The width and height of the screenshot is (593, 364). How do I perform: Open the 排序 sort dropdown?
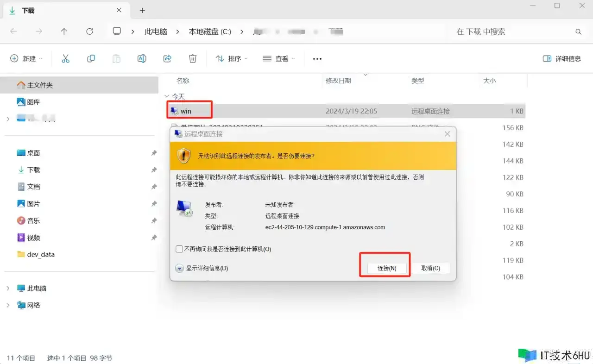pos(232,59)
